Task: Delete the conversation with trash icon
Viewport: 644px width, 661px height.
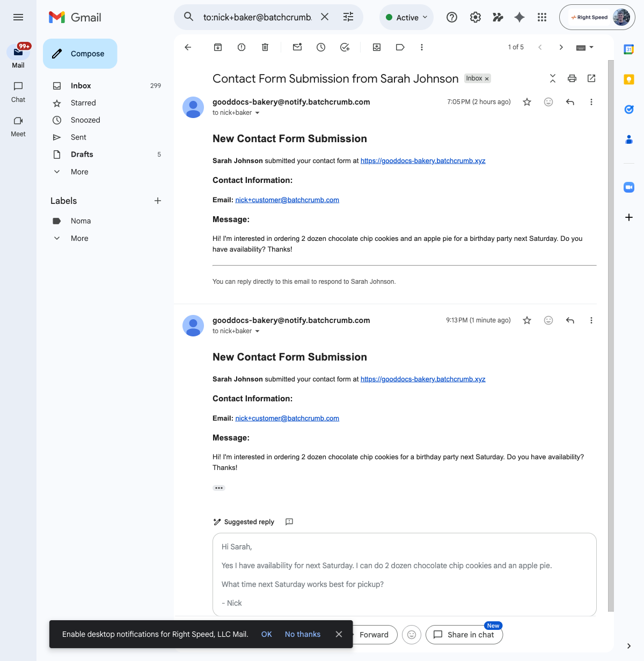Action: (265, 47)
